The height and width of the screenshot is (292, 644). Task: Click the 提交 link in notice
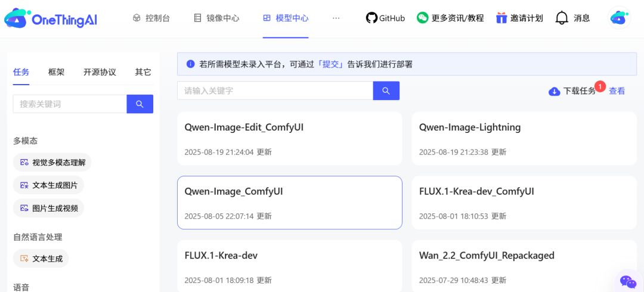coord(330,64)
